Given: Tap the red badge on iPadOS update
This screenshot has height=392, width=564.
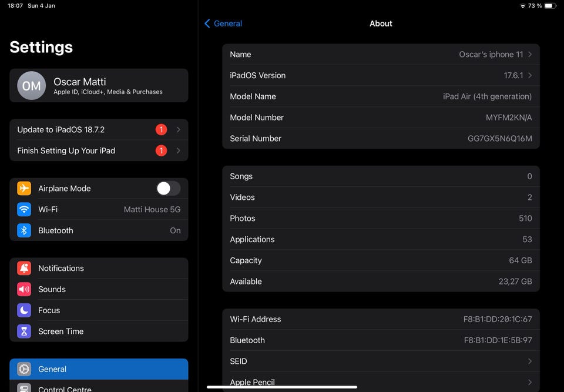Looking at the screenshot, I should click(161, 129).
